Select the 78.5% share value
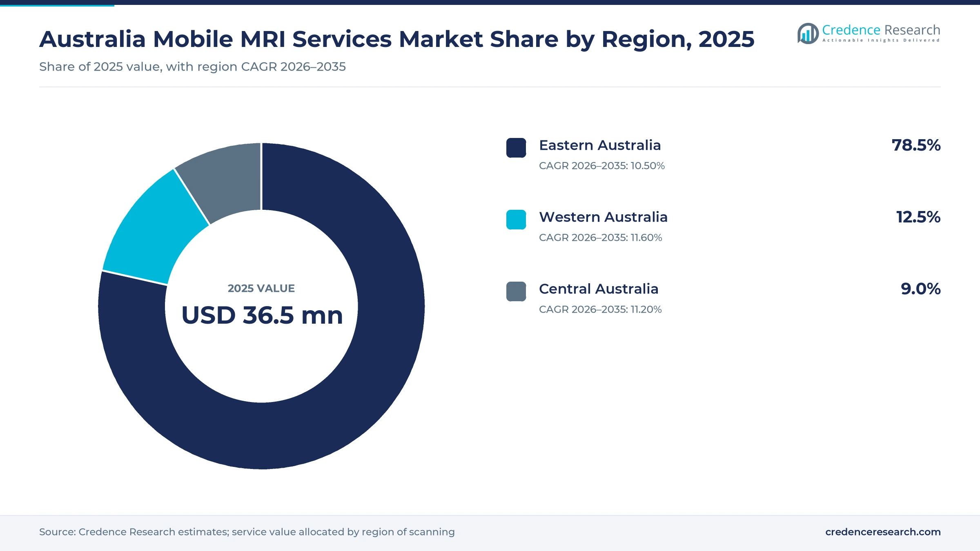Image resolution: width=980 pixels, height=551 pixels. pyautogui.click(x=916, y=145)
